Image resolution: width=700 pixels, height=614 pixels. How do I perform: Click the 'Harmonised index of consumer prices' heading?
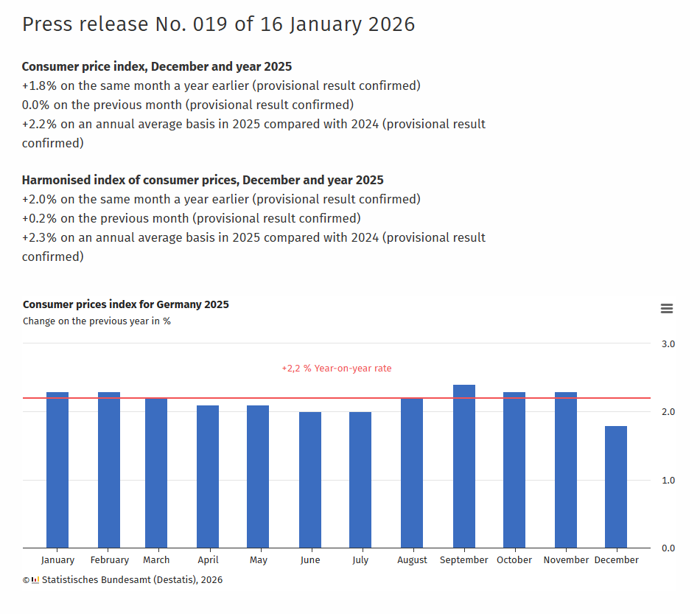pyautogui.click(x=203, y=180)
